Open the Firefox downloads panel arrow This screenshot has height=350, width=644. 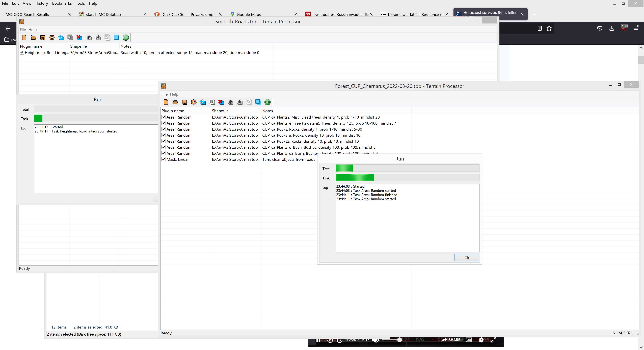pos(611,28)
